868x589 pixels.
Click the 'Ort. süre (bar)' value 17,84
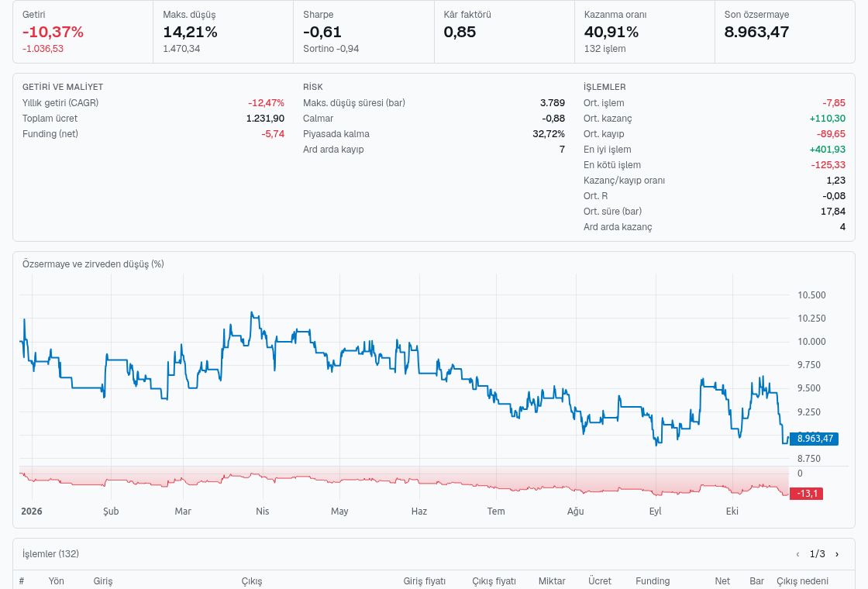point(833,212)
